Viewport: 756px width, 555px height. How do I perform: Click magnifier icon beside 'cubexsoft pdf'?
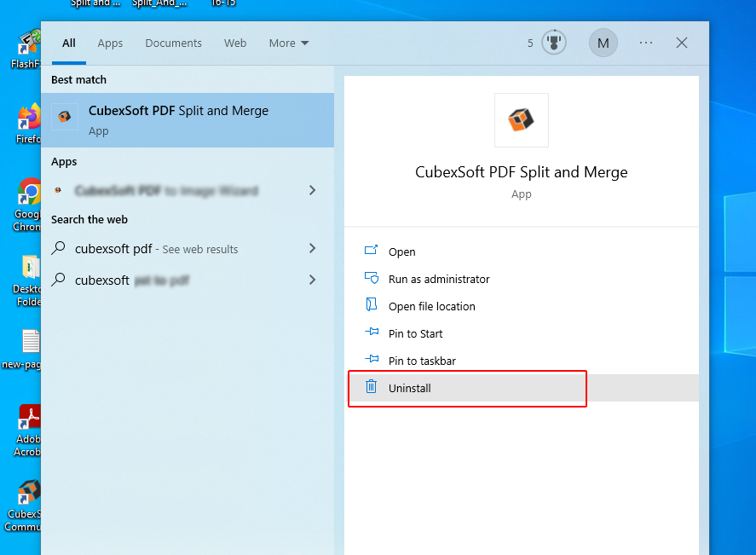pos(59,248)
